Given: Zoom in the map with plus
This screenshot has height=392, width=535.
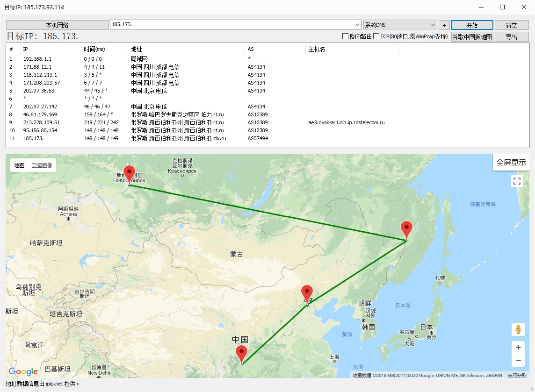Looking at the screenshot, I should point(518,347).
